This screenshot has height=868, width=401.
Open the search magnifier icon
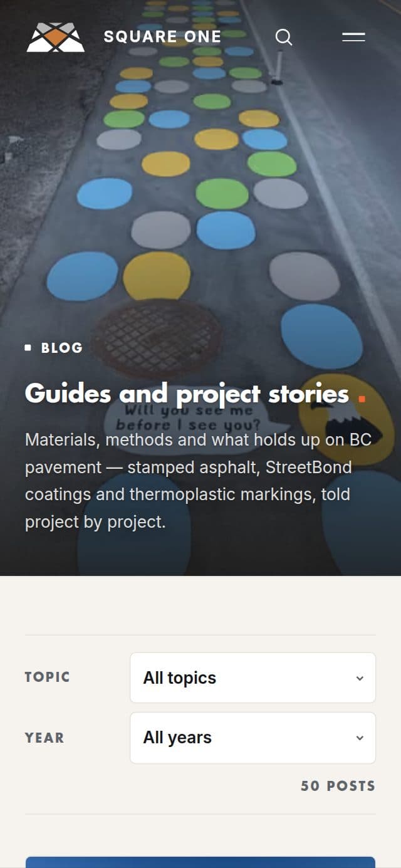[284, 38]
